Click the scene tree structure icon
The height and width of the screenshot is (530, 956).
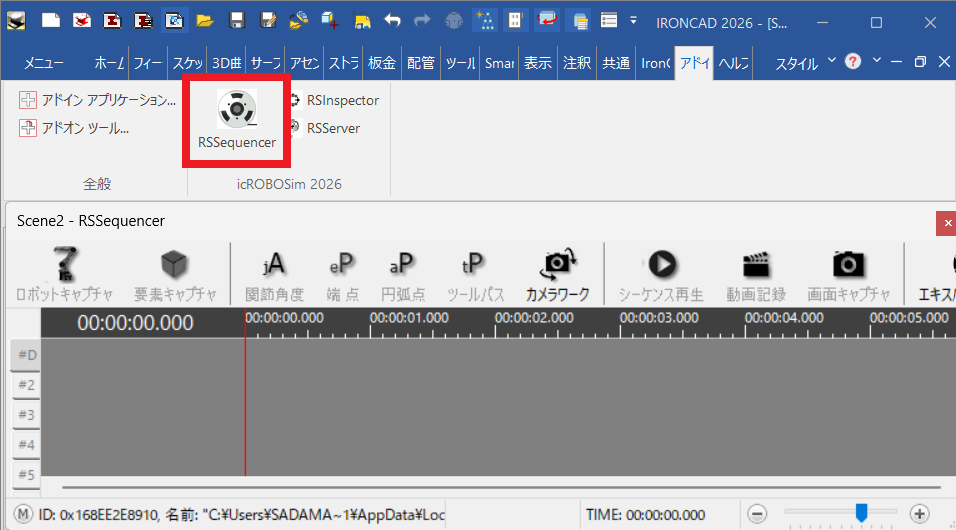(x=485, y=21)
